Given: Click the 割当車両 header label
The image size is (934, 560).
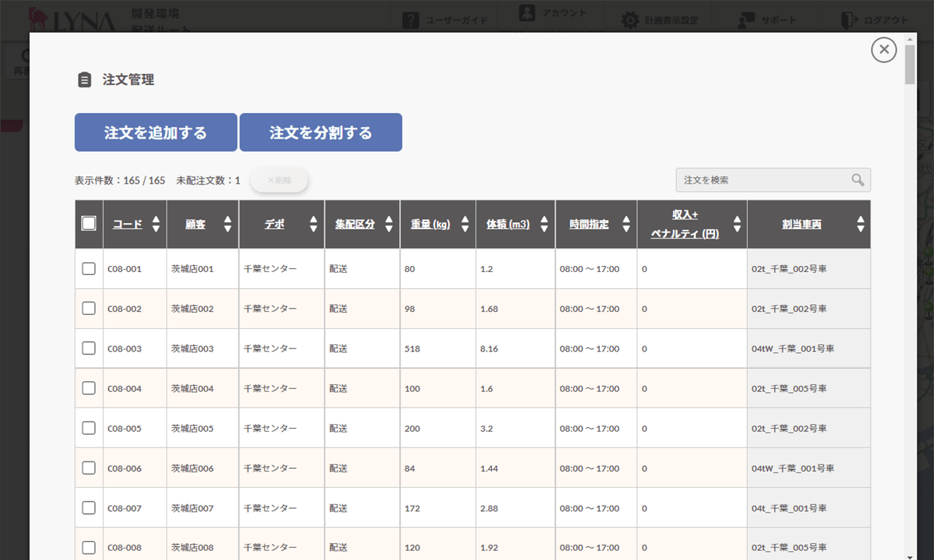Looking at the screenshot, I should click(x=802, y=225).
